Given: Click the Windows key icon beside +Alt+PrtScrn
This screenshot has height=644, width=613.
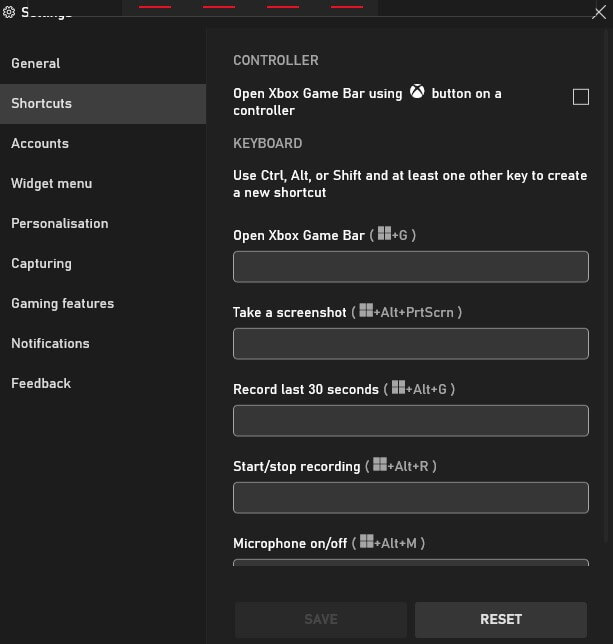Looking at the screenshot, I should [366, 310].
